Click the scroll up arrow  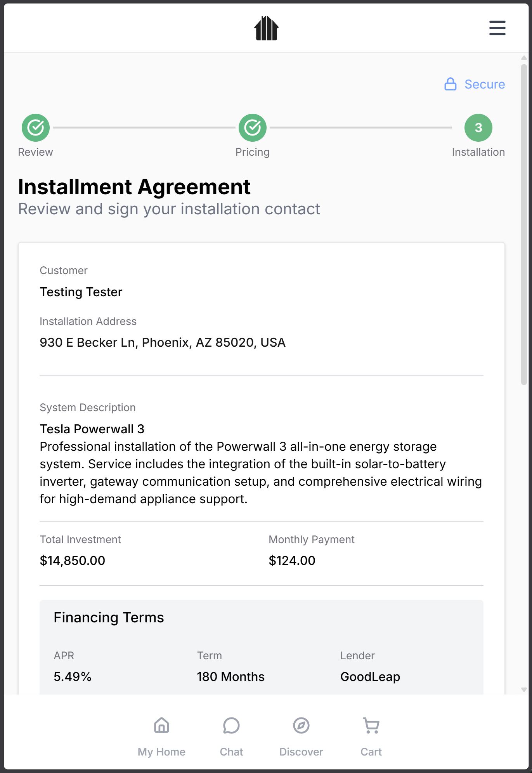click(524, 58)
